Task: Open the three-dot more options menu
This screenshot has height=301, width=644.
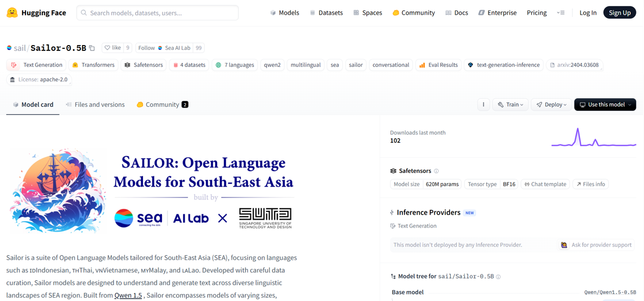Action: pos(483,105)
